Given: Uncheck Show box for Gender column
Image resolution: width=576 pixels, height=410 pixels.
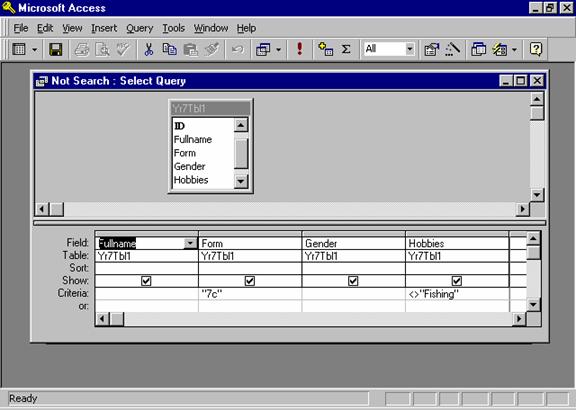Looking at the screenshot, I should coord(353,281).
